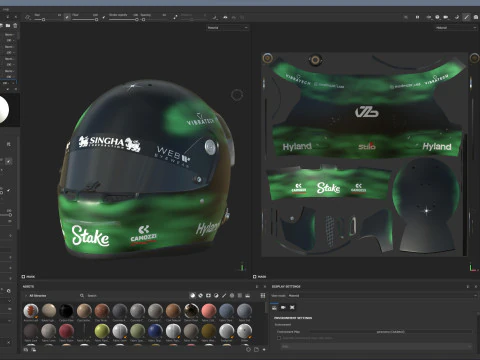
Task: Select the blue fabric material thumbnail
Action: click(x=155, y=331)
